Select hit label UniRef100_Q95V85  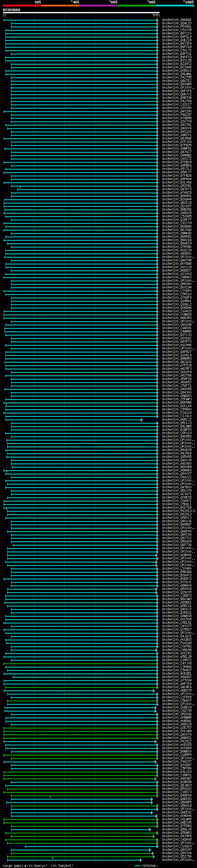point(176,457)
